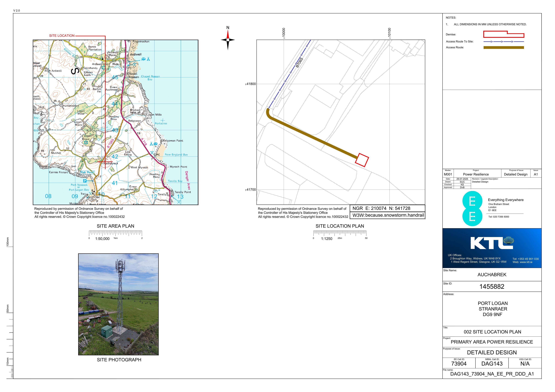Click the red demise square on the location plan

362,160
